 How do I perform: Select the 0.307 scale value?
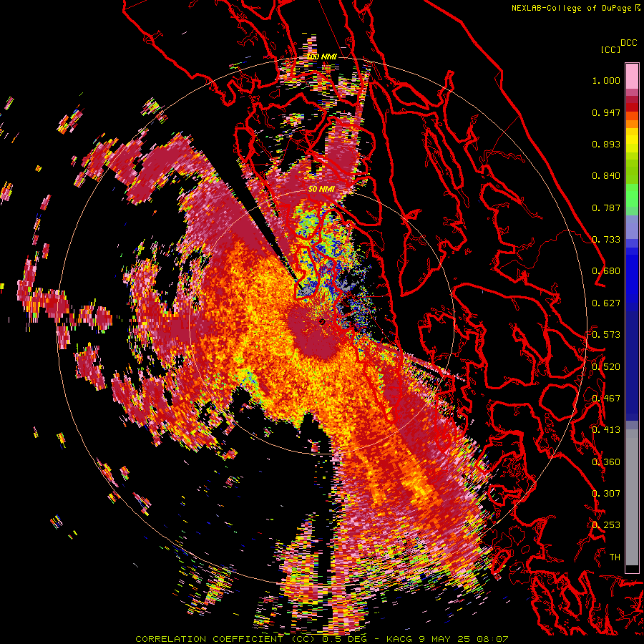pos(606,494)
